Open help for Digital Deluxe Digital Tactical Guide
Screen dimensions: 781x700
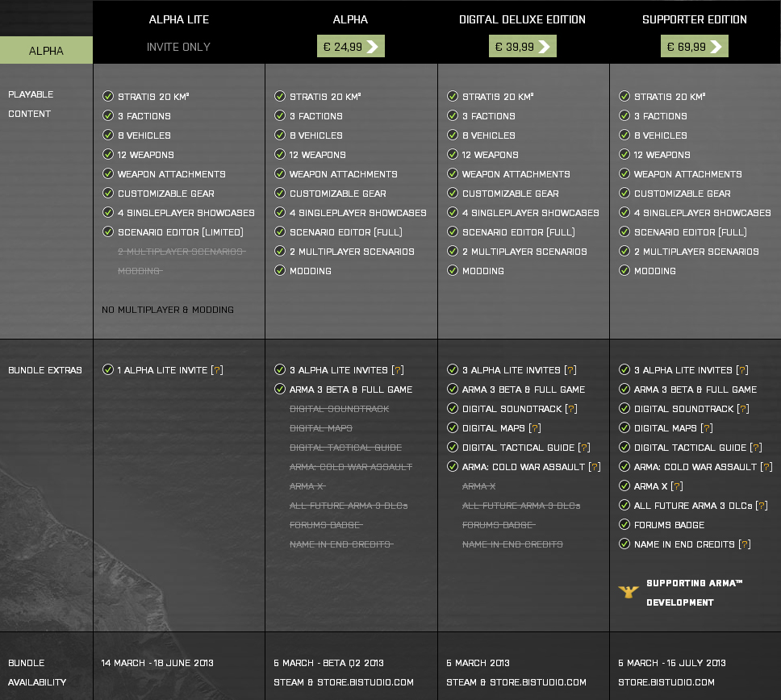click(x=584, y=448)
